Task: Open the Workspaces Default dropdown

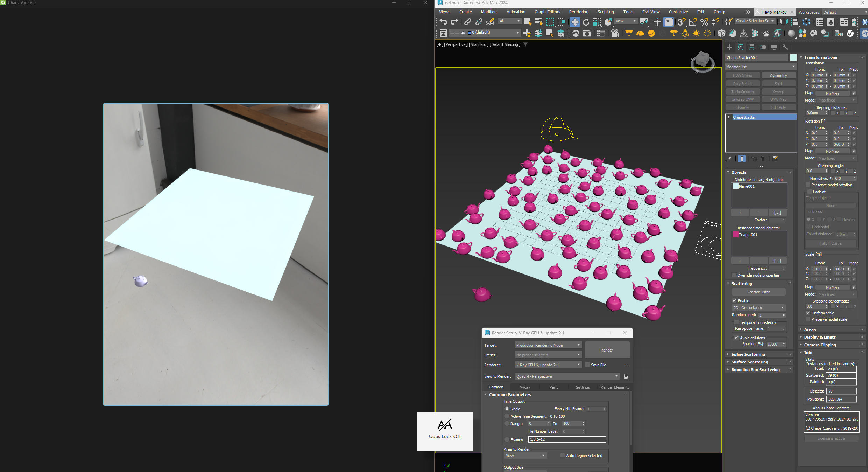Action: click(845, 12)
